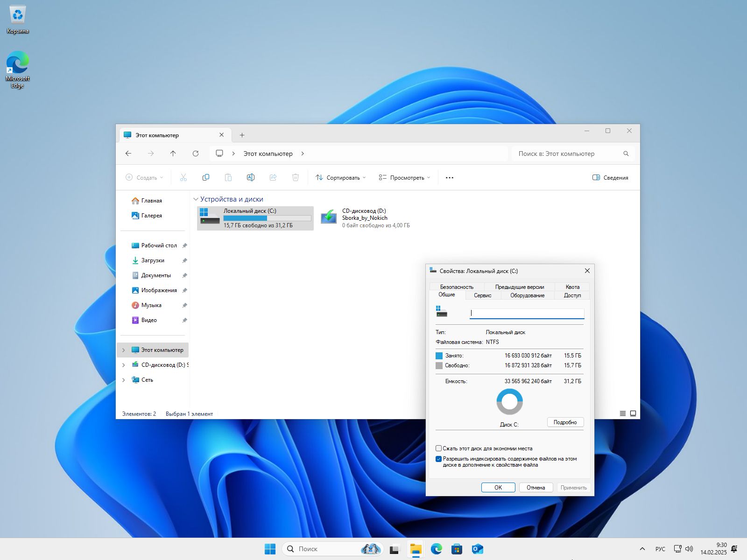Image resolution: width=747 pixels, height=560 pixels.
Task: Switch to the Сервис tab in Properties
Action: coord(483,295)
